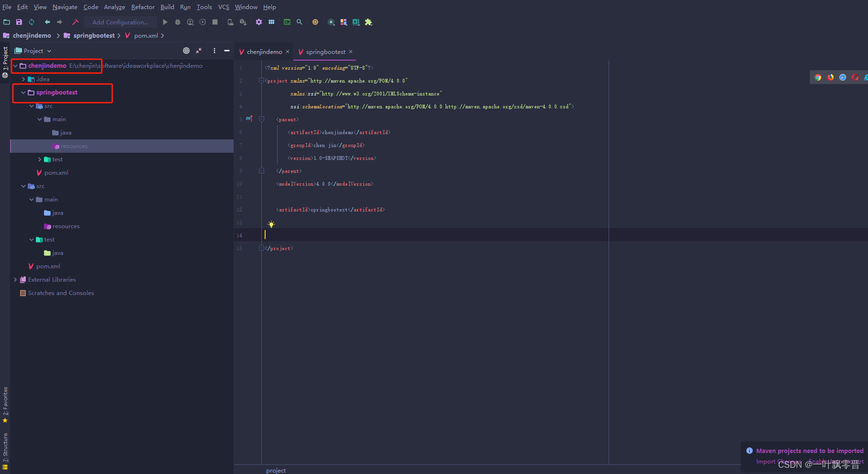Open file in Opera browser icon
The image size is (868, 474).
click(x=855, y=77)
